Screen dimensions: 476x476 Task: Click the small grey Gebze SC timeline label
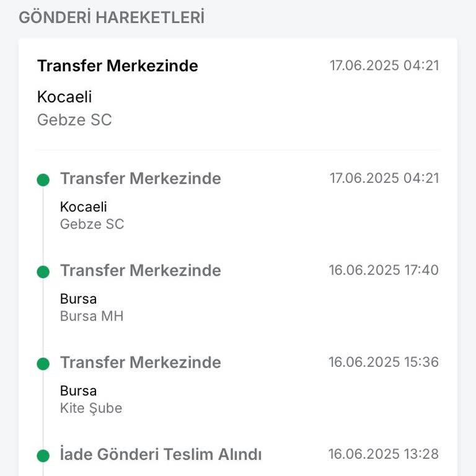tap(92, 224)
